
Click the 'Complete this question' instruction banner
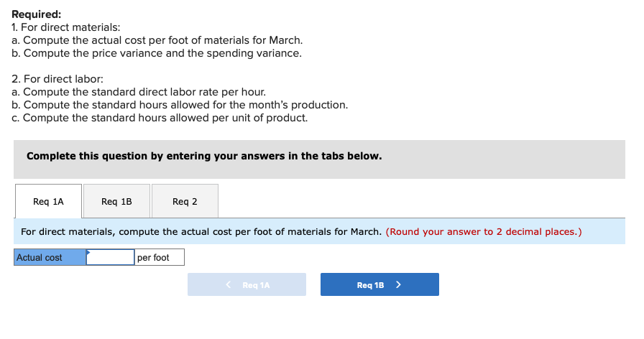pyautogui.click(x=204, y=156)
